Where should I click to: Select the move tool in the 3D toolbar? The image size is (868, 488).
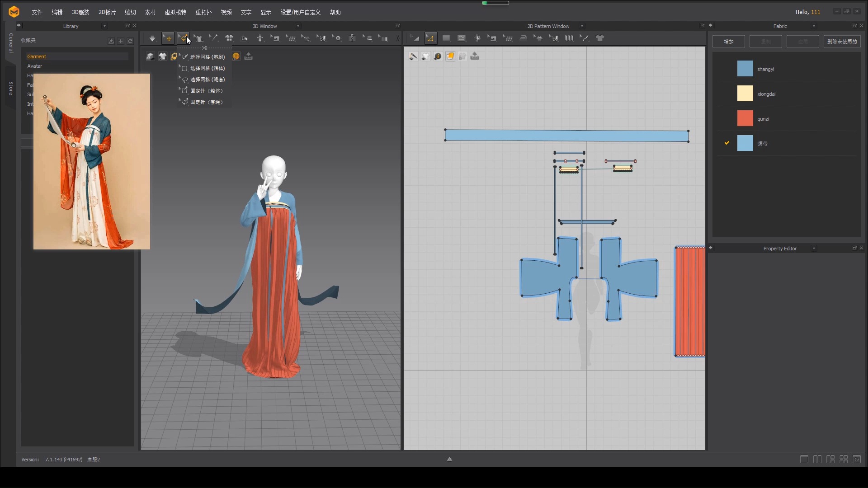(168, 38)
